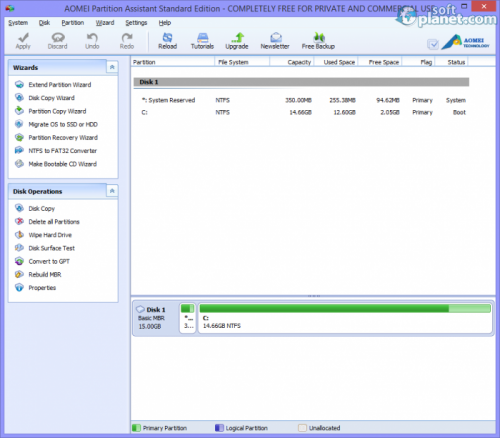The image size is (500, 438).
Task: Sort by the Capacity column header
Action: (292, 62)
